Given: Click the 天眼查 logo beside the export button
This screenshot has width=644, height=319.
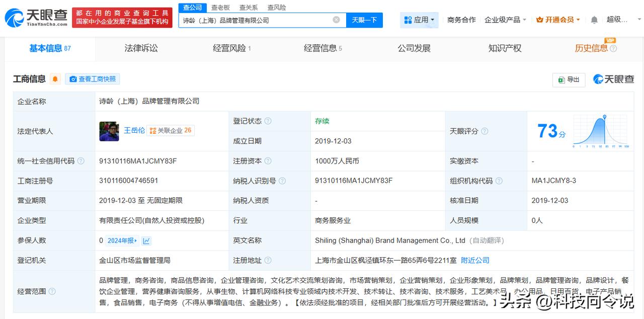Looking at the screenshot, I should [614, 79].
